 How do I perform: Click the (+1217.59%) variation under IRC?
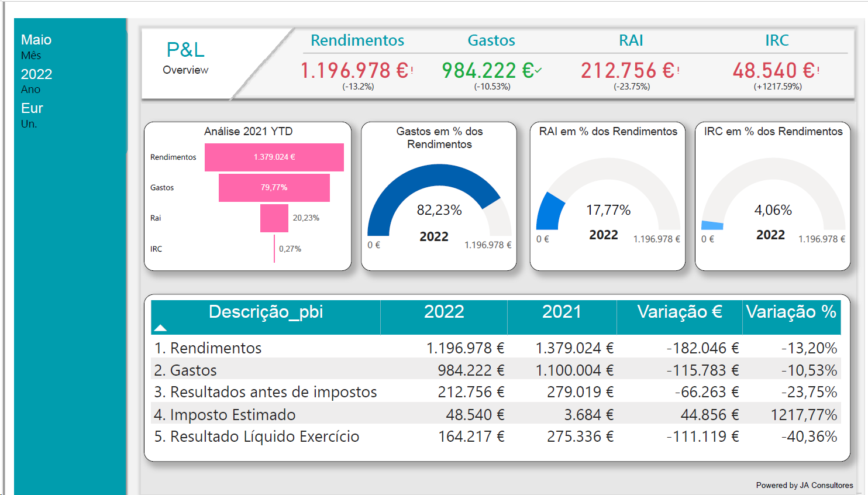point(777,87)
